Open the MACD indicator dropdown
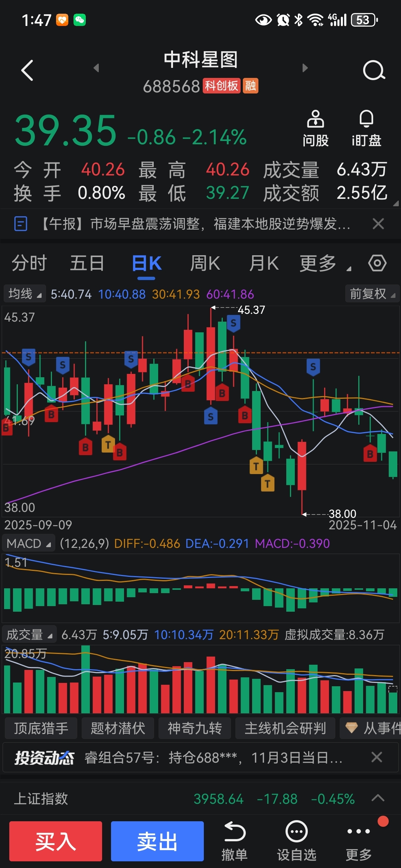The image size is (401, 868). click(29, 543)
